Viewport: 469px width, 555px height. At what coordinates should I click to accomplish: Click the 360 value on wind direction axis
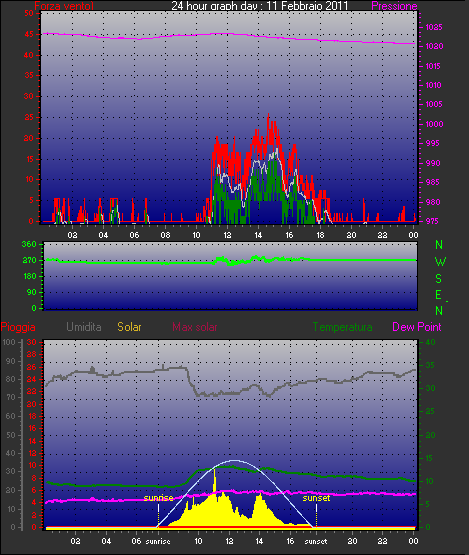point(29,244)
